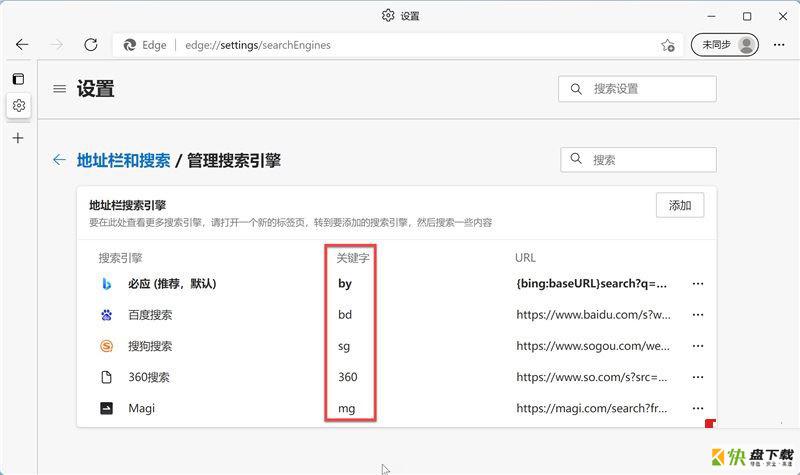The height and width of the screenshot is (475, 800).
Task: Select the 必应 (推荐, 默认) entry
Action: pyautogui.click(x=172, y=284)
